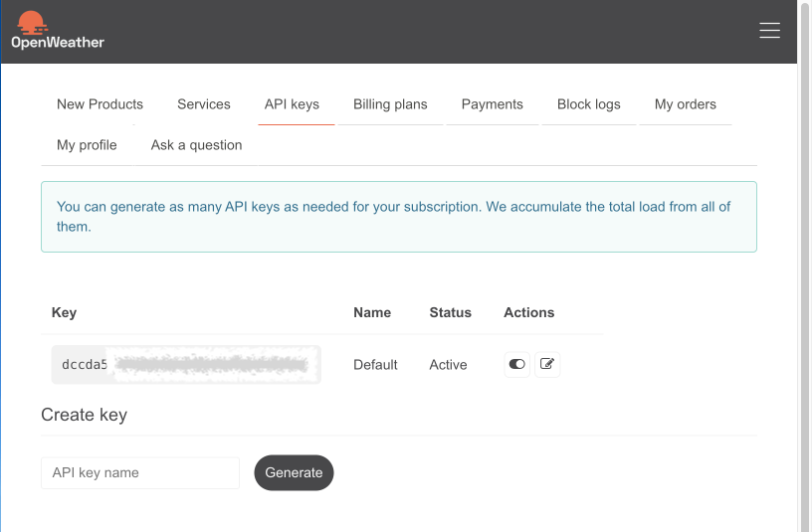Open the My orders tab
Image resolution: width=812 pixels, height=532 pixels.
point(685,104)
